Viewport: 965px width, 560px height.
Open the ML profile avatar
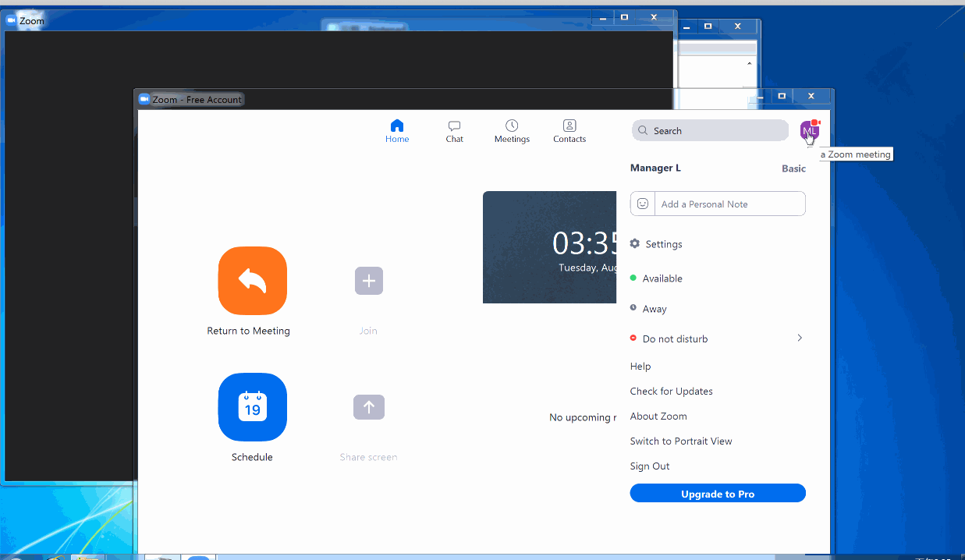pyautogui.click(x=809, y=130)
